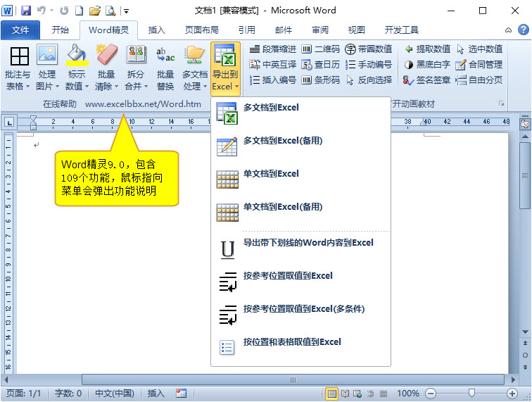532x402 pixels.
Task: Minimize the ribbon with the caret icon
Action: click(508, 30)
